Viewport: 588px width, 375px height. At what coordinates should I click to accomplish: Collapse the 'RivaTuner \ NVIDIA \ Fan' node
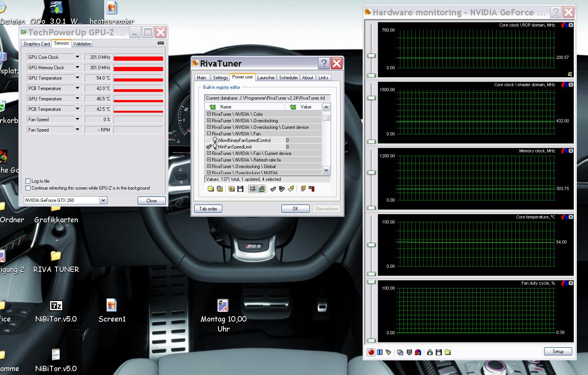click(209, 133)
